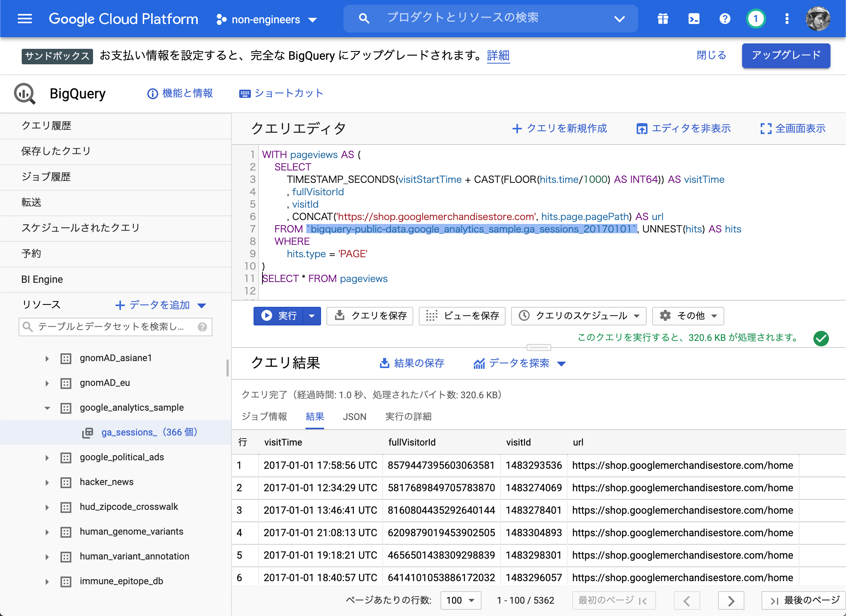Viewport: 846px width, 616px height.
Task: Open 詳細 link in sandbox banner
Action: pyautogui.click(x=498, y=56)
